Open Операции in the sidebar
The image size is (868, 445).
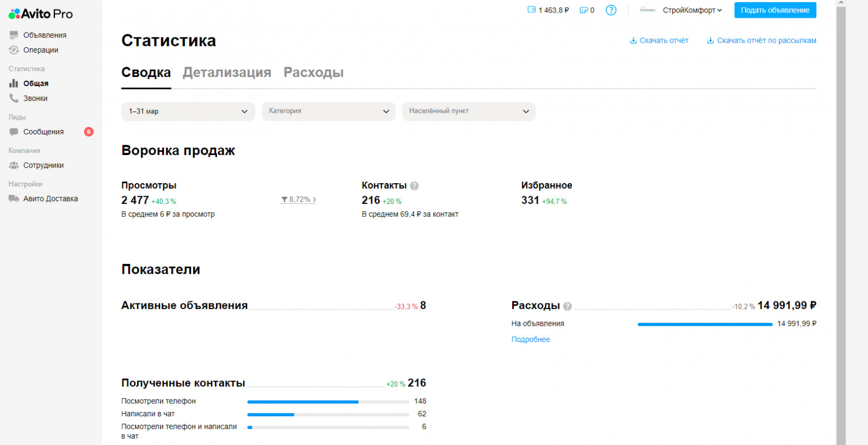[41, 50]
